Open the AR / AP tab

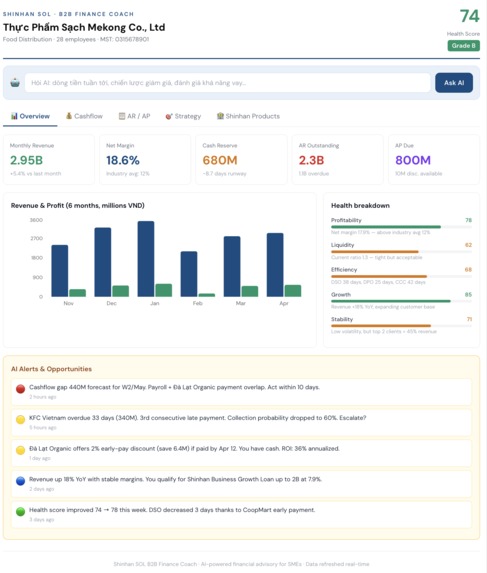coord(134,116)
